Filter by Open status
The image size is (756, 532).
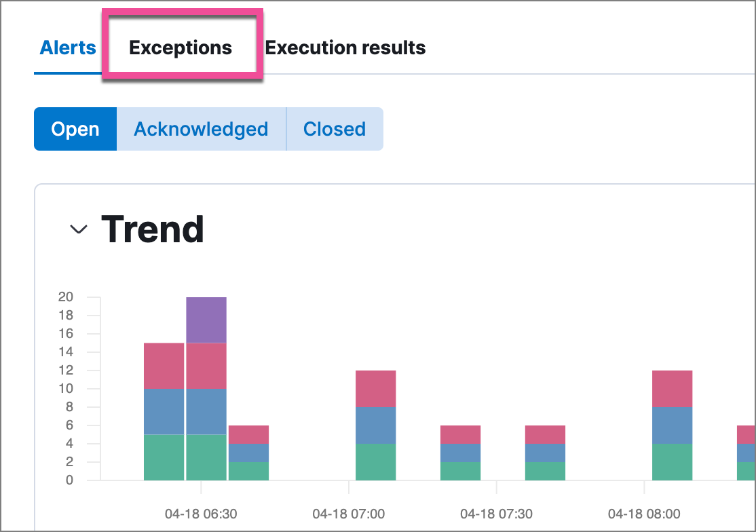point(75,129)
